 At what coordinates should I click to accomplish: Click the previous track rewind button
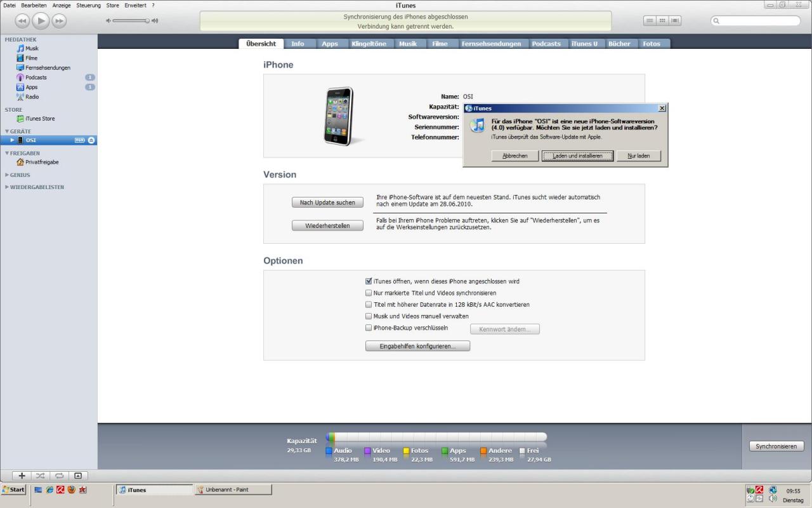coord(22,21)
